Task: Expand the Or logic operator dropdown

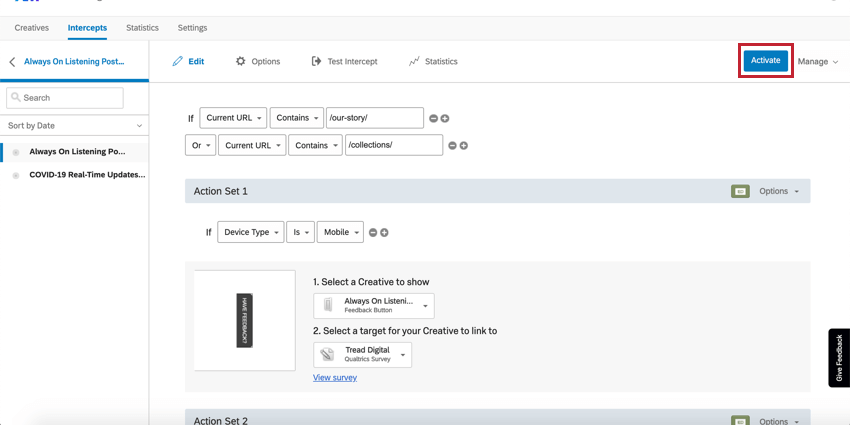Action: click(200, 145)
